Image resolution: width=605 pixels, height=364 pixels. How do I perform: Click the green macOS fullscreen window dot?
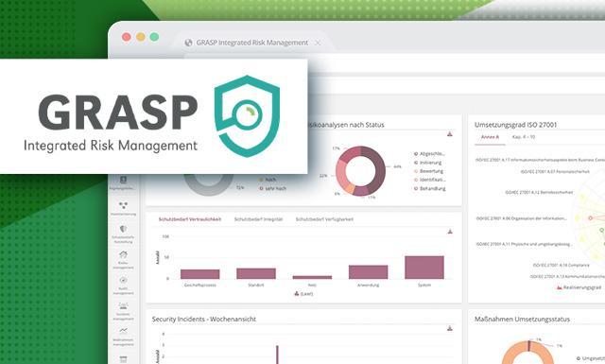[x=154, y=37]
